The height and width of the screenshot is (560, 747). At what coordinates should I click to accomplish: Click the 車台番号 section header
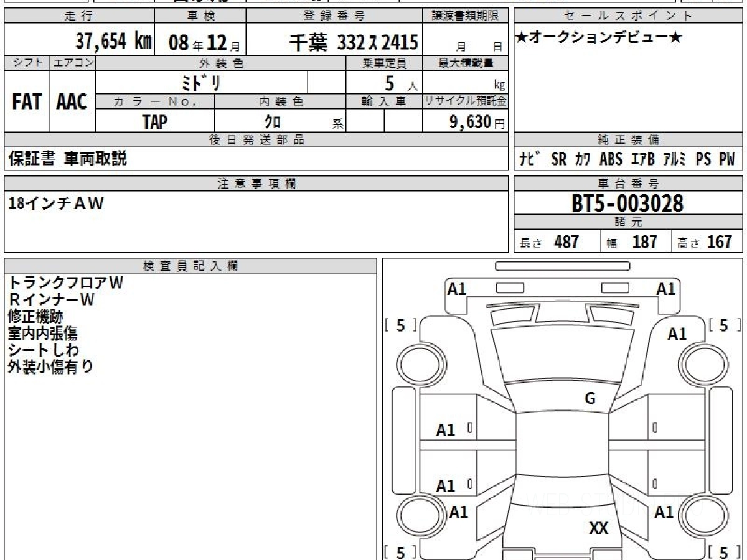click(628, 184)
